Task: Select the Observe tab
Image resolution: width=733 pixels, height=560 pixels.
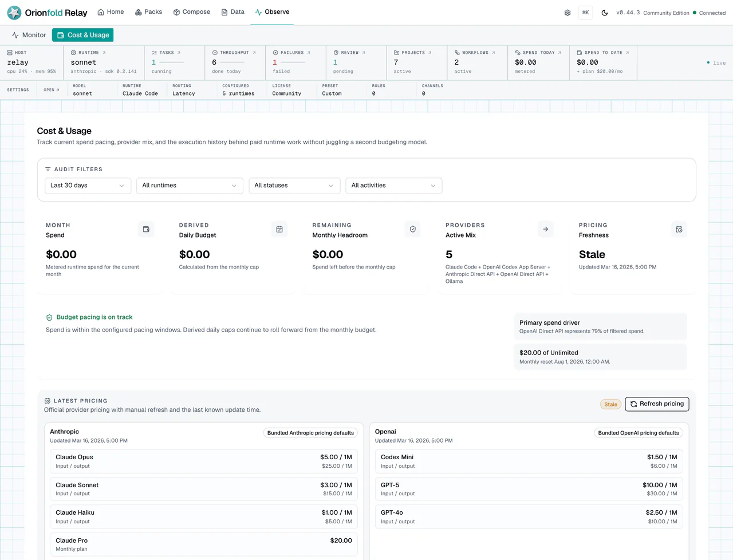Action: (272, 12)
